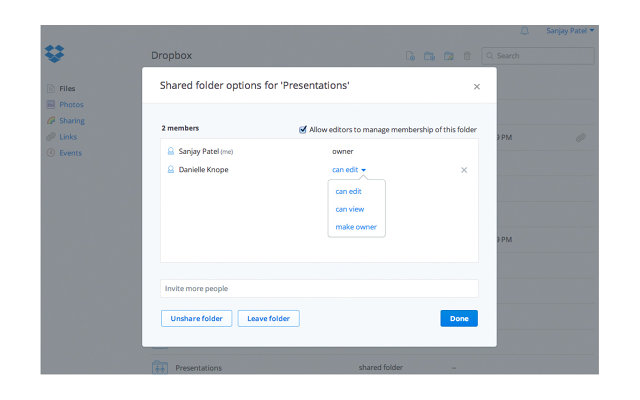Click Danielle Knope's member avatar icon

point(171,169)
